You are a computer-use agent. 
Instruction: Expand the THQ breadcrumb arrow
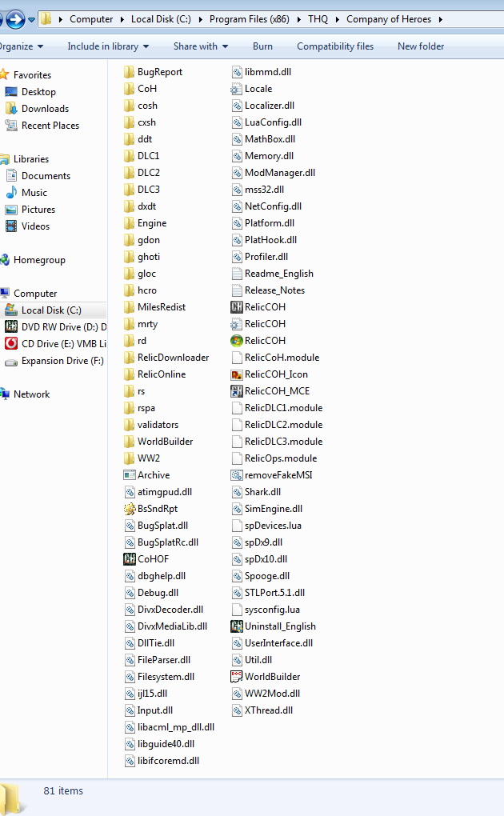click(x=337, y=19)
